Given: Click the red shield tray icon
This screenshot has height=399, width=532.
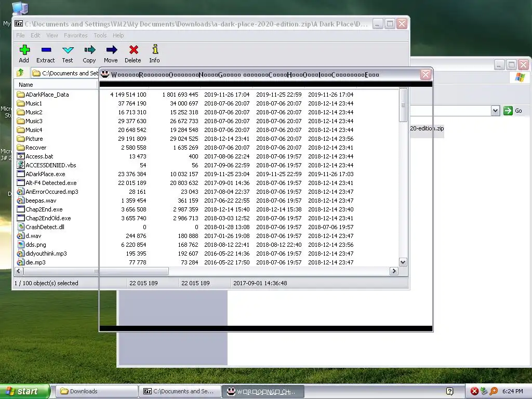Looking at the screenshot, I should [474, 392].
